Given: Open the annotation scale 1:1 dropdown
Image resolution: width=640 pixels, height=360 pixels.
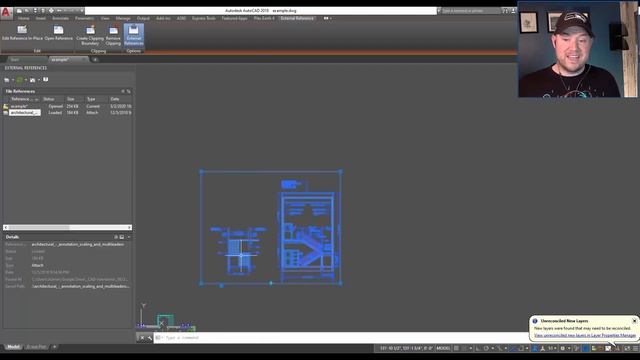Looking at the screenshot, I should (x=552, y=348).
